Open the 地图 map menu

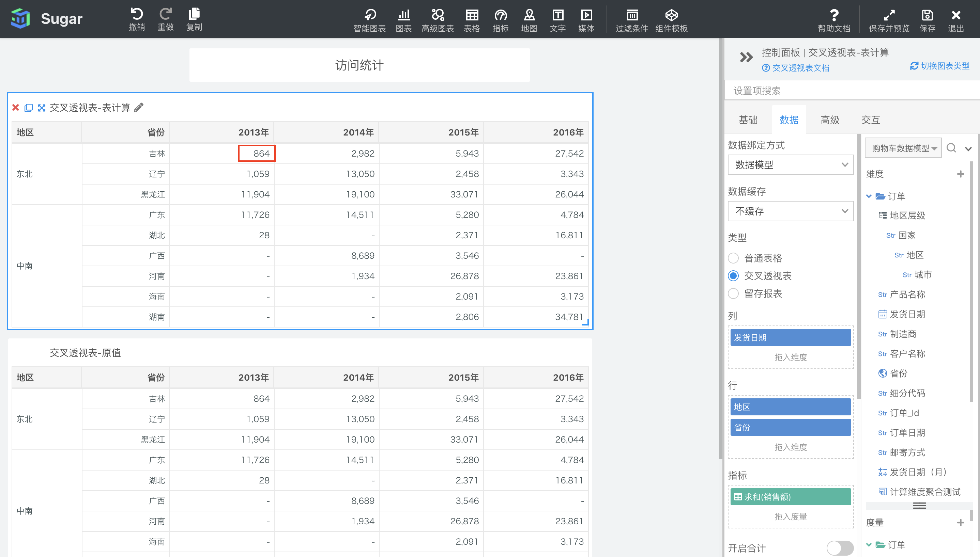[x=529, y=20]
